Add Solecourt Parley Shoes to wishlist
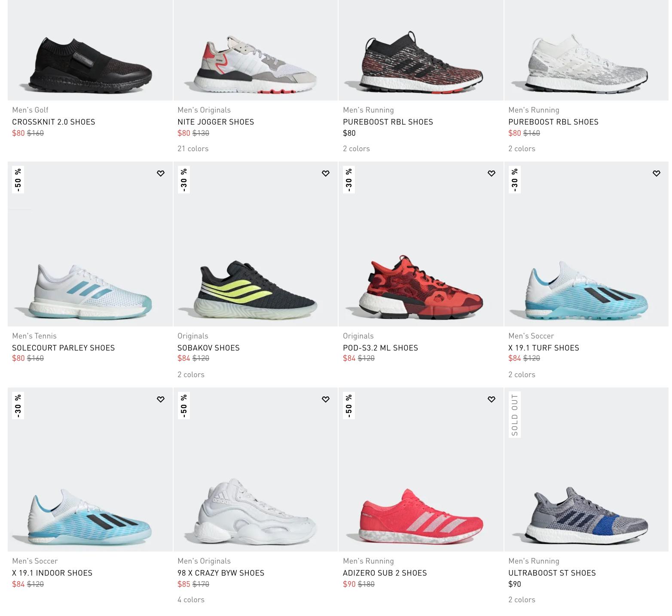This screenshot has height=616, width=672. tap(160, 174)
